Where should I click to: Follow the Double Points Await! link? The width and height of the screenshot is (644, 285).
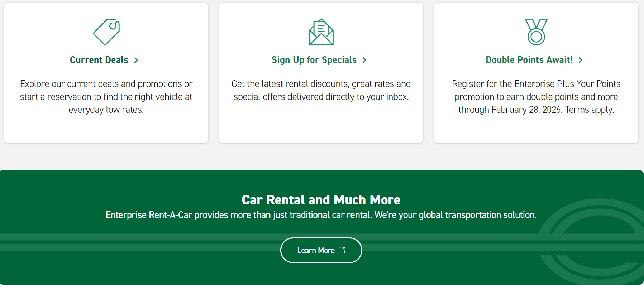[529, 60]
